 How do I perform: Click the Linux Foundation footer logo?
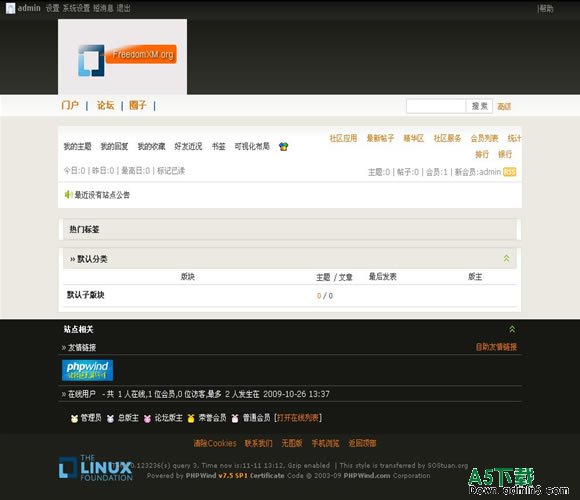point(95,468)
